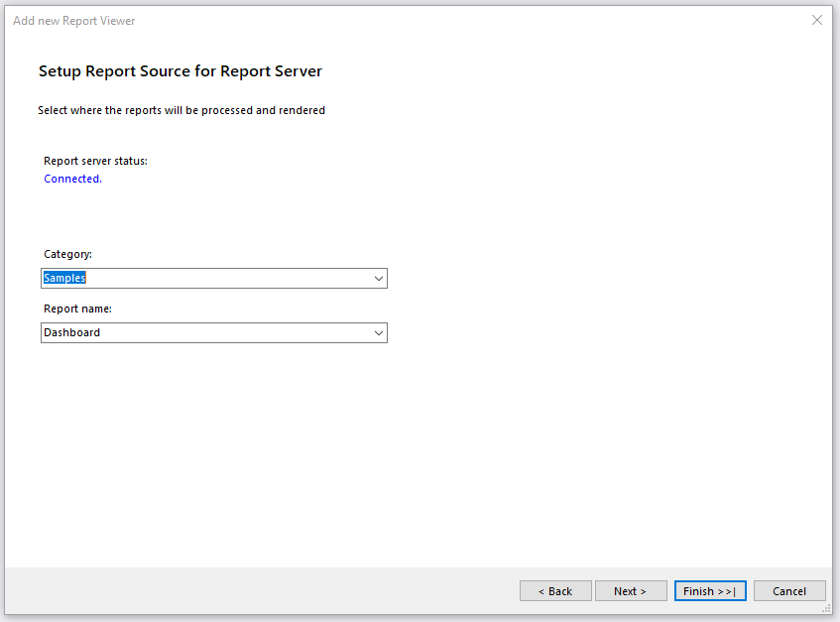Click the Next button
Screen dimensions: 840x622
(631, 590)
